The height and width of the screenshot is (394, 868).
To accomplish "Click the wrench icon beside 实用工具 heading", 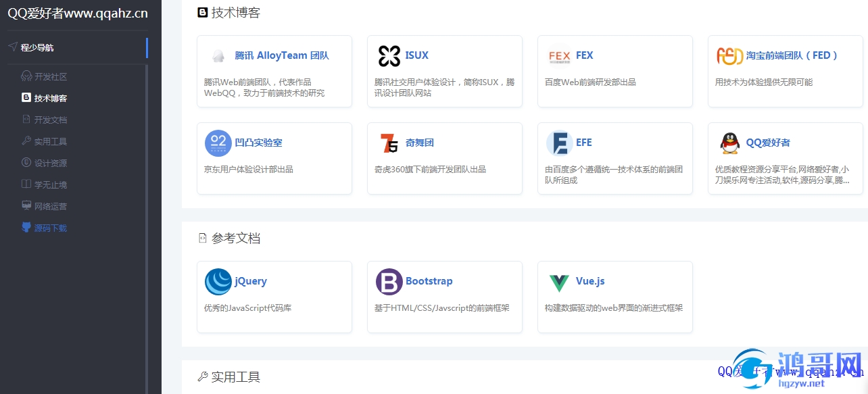I will [202, 376].
